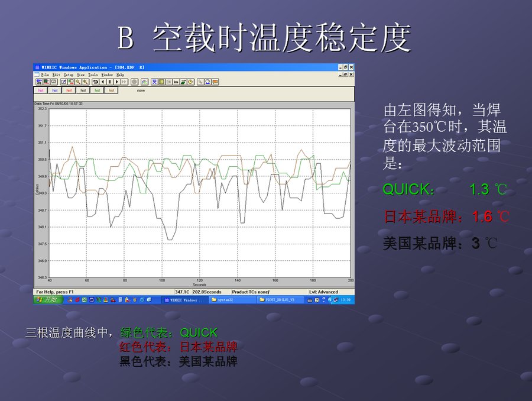Open the Setup menu
This screenshot has height=401, width=532.
click(x=68, y=75)
